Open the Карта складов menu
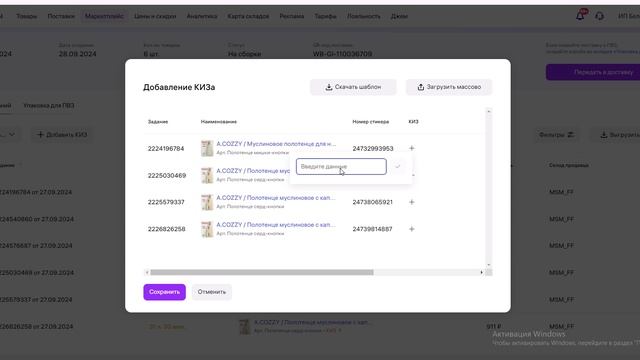640x360 pixels. coord(248,16)
